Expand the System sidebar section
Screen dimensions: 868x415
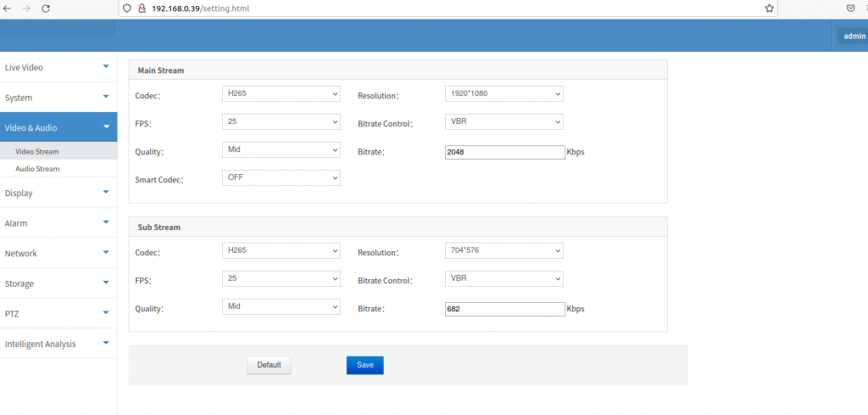58,98
